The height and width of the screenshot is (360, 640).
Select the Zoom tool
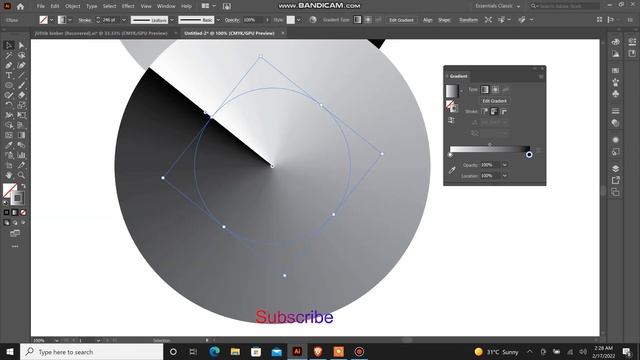[21, 175]
